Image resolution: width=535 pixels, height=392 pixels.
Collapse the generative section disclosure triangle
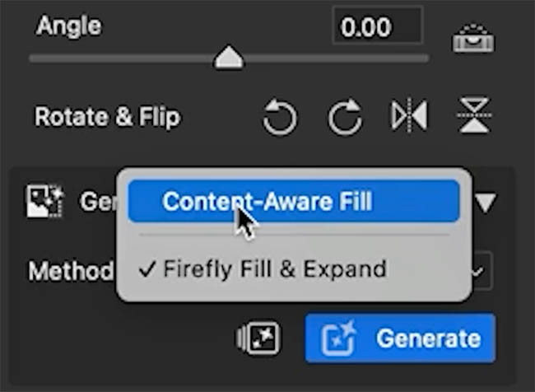tap(485, 202)
